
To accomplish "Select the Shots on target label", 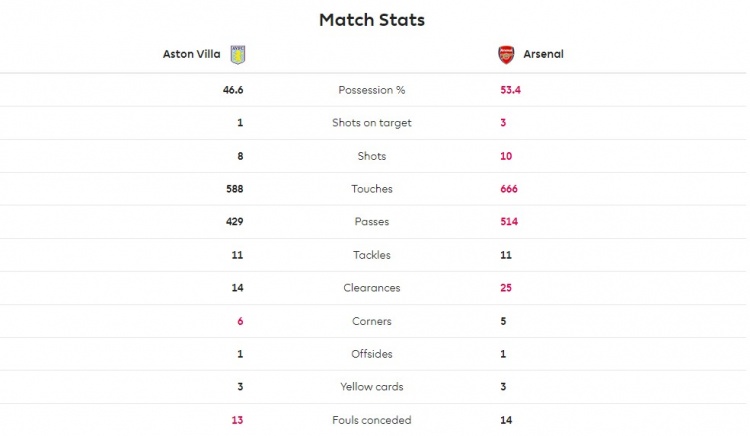I will [372, 123].
